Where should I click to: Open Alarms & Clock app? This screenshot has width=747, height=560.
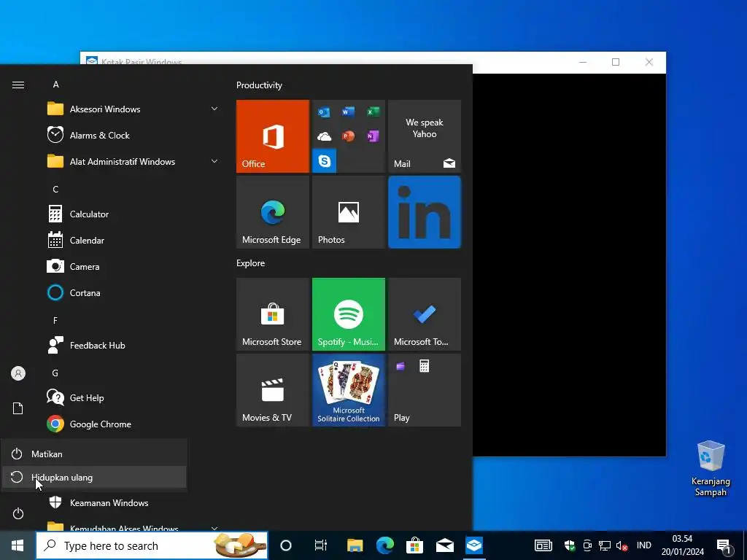pyautogui.click(x=133, y=135)
